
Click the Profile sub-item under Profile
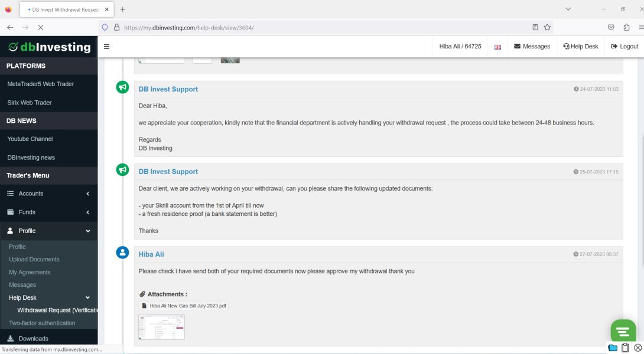(x=17, y=247)
